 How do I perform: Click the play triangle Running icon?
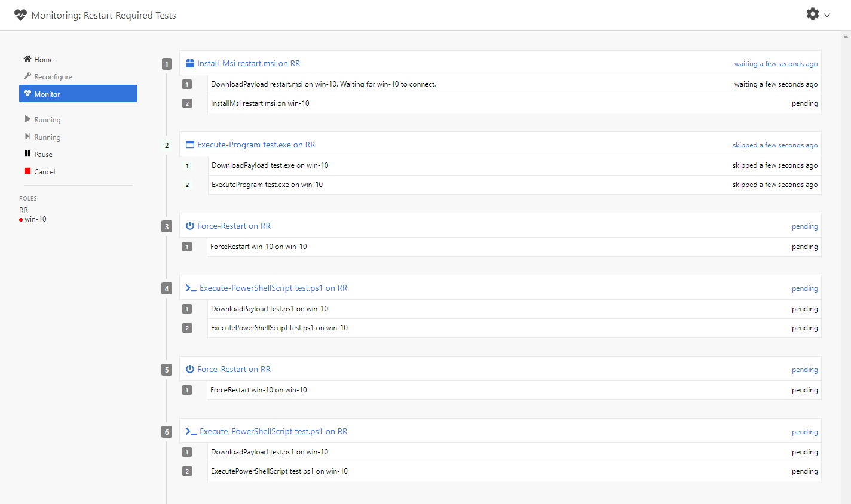pos(27,119)
